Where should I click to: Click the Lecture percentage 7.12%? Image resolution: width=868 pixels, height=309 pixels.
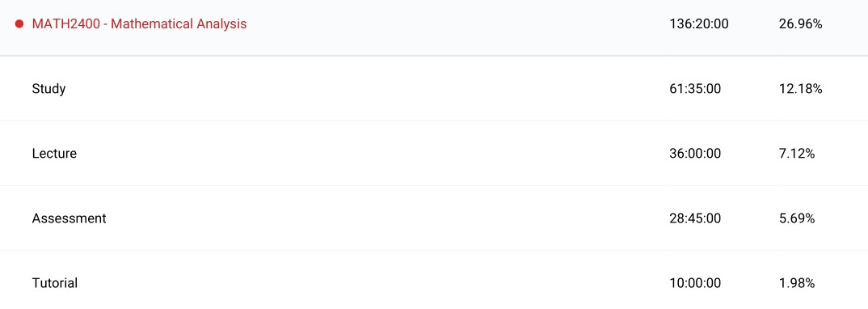pos(797,154)
